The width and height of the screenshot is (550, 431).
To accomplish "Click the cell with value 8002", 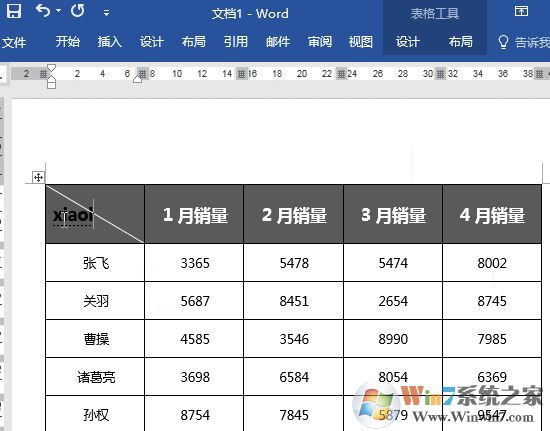I will [492, 263].
